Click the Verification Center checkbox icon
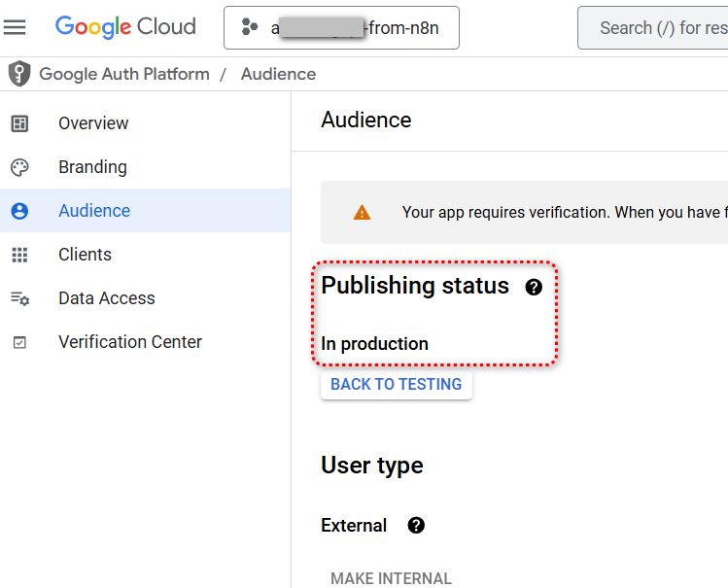This screenshot has height=588, width=728. pos(19,342)
